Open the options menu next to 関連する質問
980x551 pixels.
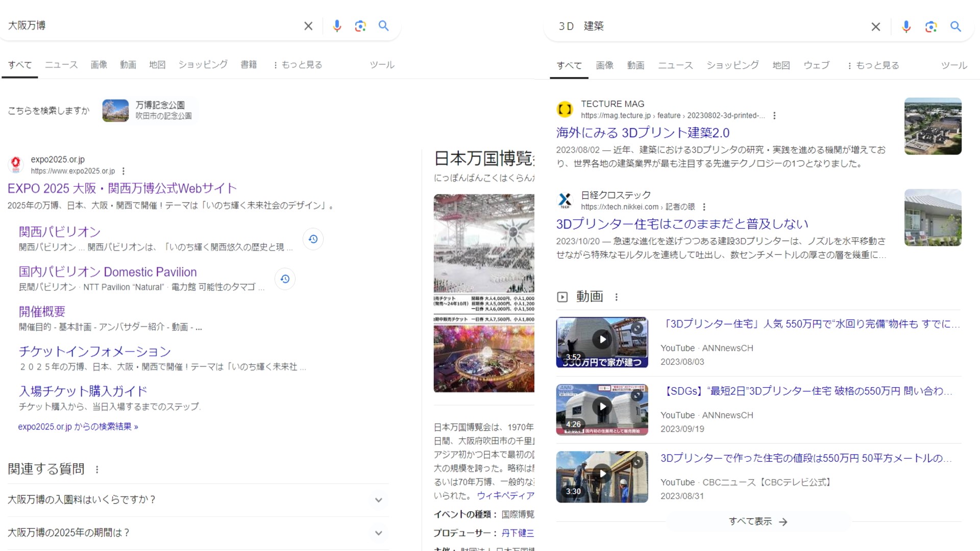click(97, 469)
